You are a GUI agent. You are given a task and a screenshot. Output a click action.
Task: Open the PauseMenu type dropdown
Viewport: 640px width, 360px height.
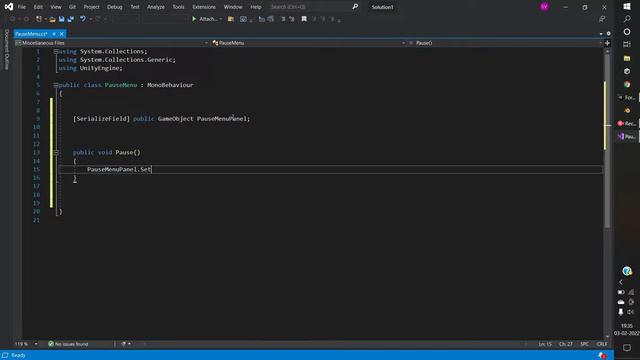pyautogui.click(x=309, y=43)
